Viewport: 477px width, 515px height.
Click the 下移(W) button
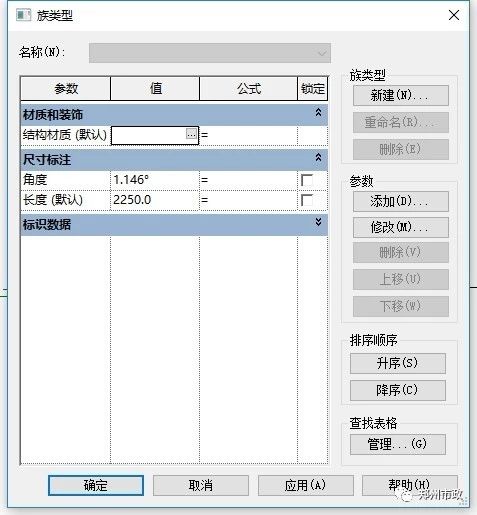[401, 306]
